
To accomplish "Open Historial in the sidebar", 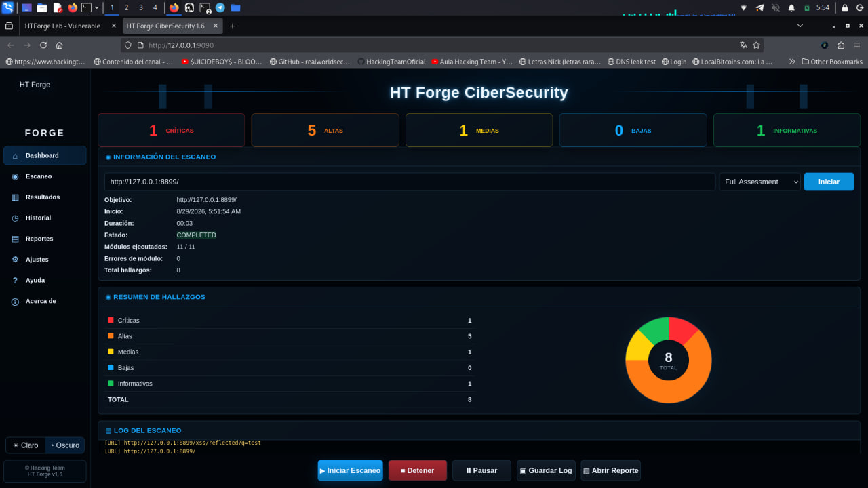I will click(x=45, y=218).
